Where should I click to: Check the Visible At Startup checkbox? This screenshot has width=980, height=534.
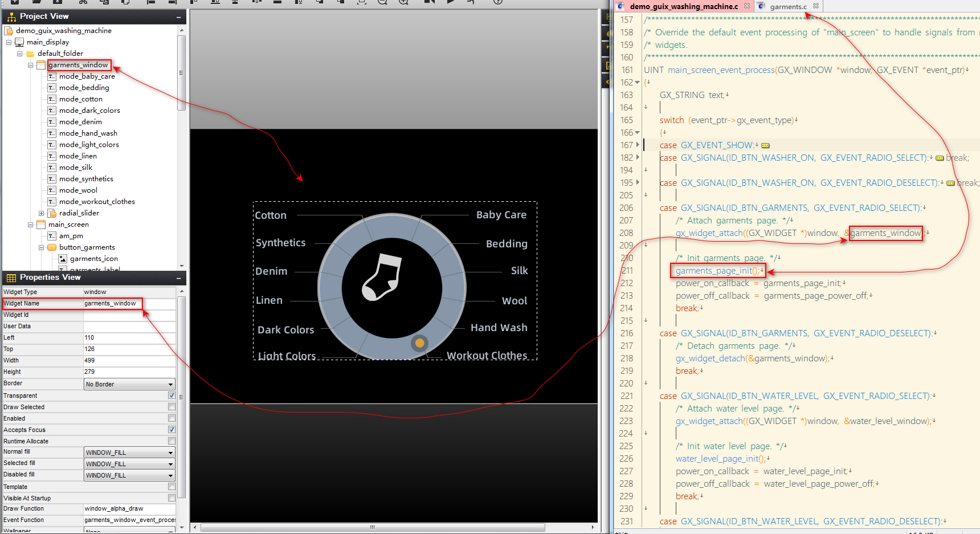(x=171, y=498)
